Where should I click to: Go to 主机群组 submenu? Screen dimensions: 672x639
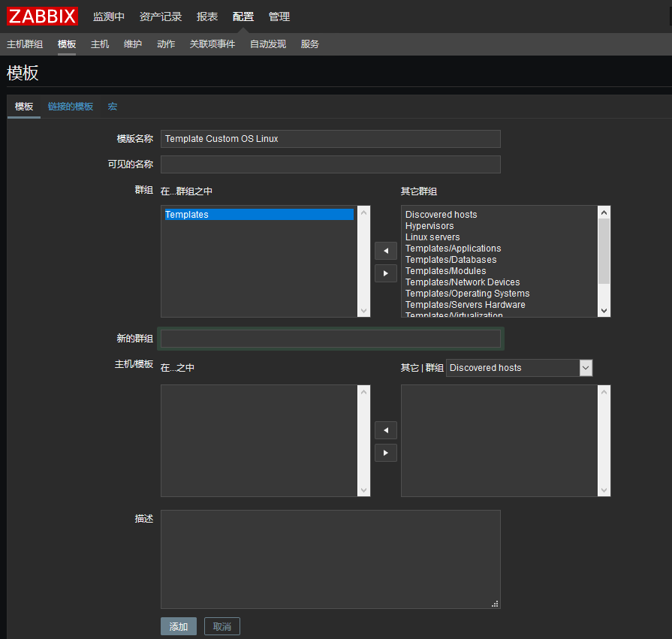[25, 44]
